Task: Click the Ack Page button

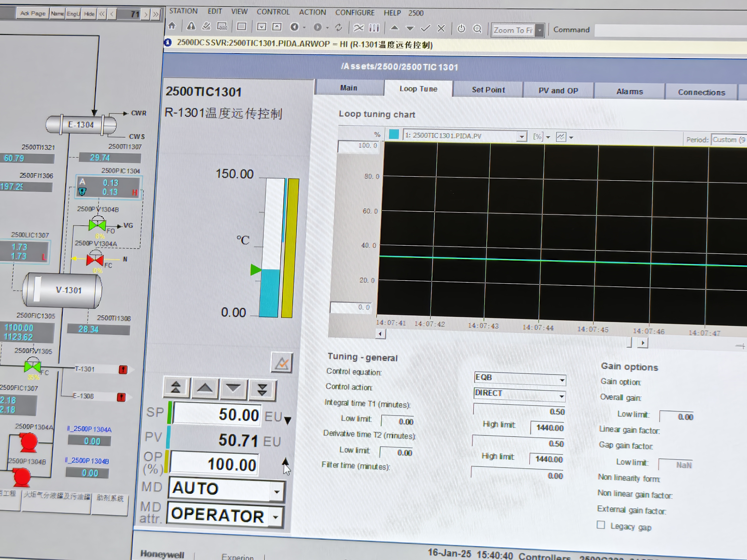Action: click(x=33, y=13)
